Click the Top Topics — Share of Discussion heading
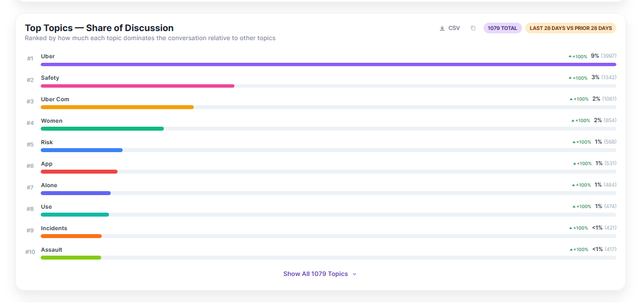The image size is (644, 302). pos(99,28)
